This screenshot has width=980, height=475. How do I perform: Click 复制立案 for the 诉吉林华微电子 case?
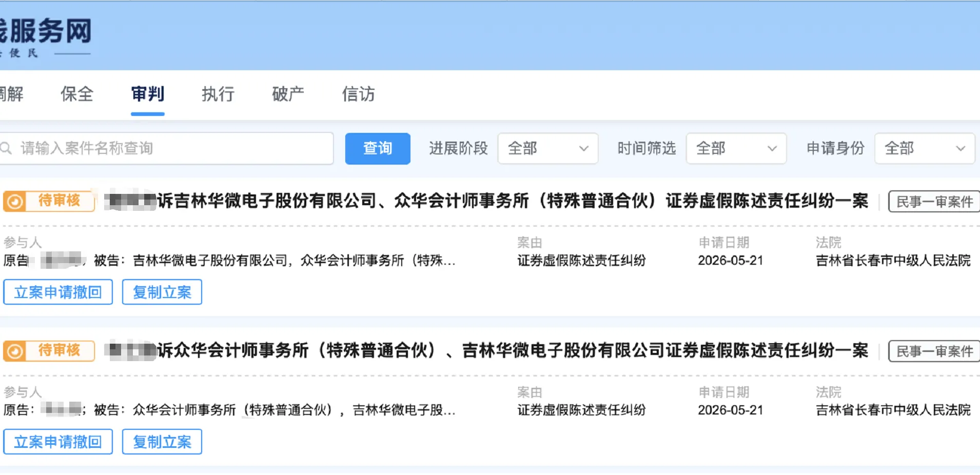162,292
